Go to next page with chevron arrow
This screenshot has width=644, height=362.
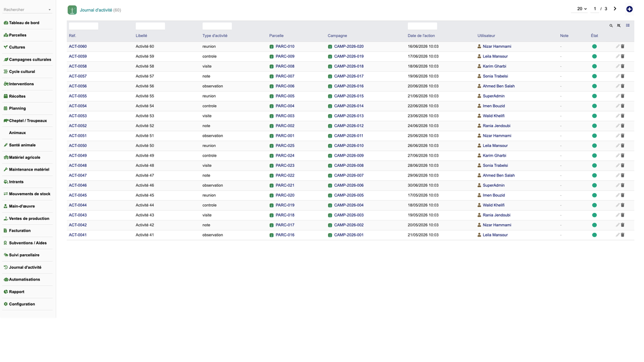(x=615, y=9)
